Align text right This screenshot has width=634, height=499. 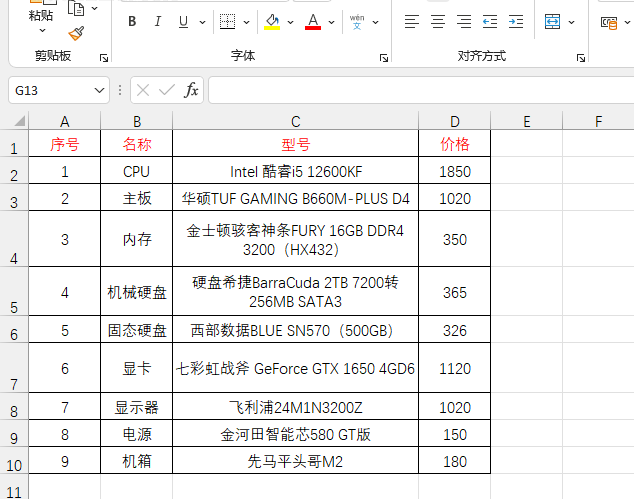(464, 21)
